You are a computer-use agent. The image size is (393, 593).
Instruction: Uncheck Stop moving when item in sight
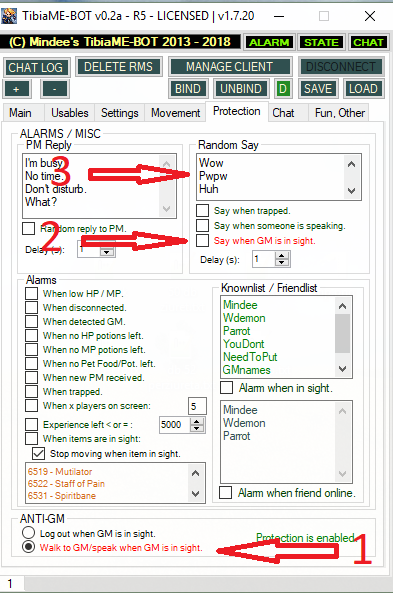point(39,453)
